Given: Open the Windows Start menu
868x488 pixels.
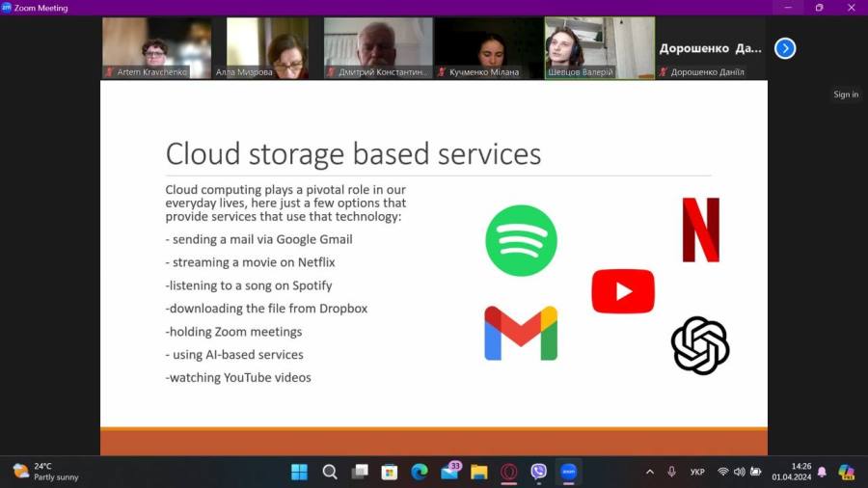Looking at the screenshot, I should pos(299,472).
